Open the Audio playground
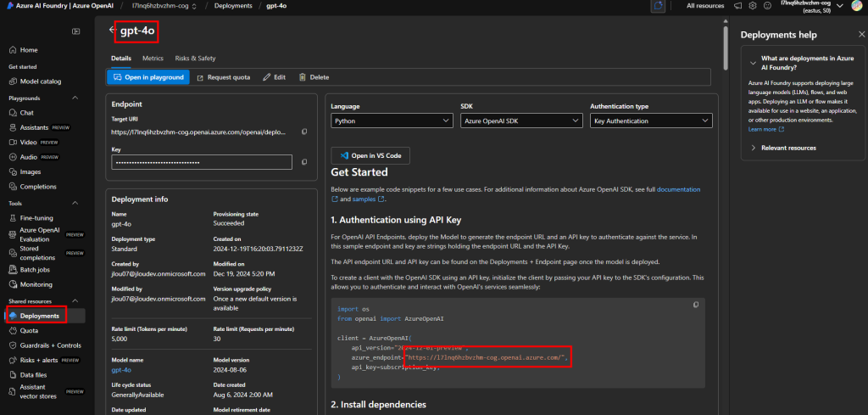 pos(35,157)
